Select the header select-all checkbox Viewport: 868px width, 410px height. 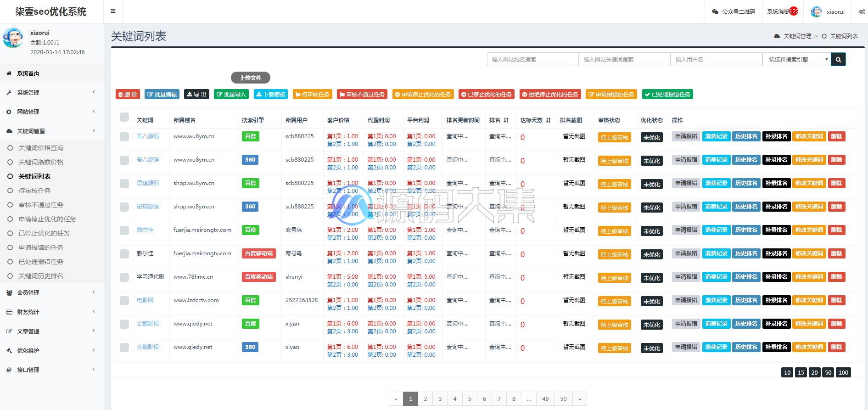tap(124, 117)
